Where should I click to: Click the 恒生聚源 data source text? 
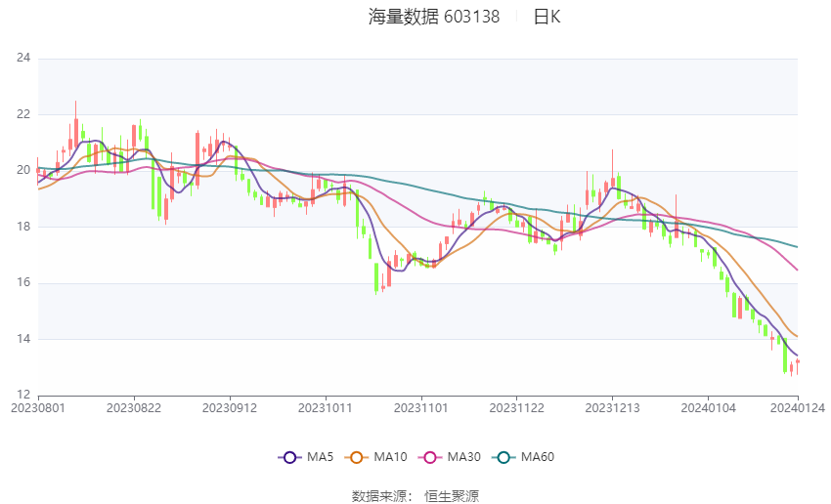click(452, 496)
